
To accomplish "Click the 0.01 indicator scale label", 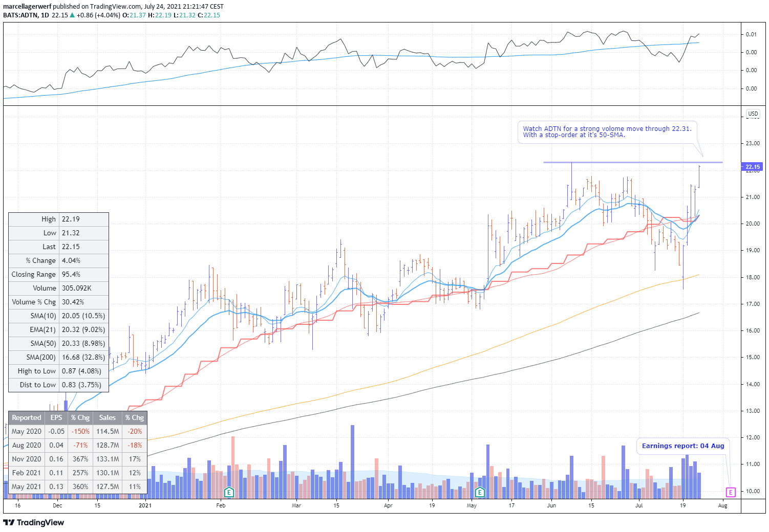I will pyautogui.click(x=751, y=35).
